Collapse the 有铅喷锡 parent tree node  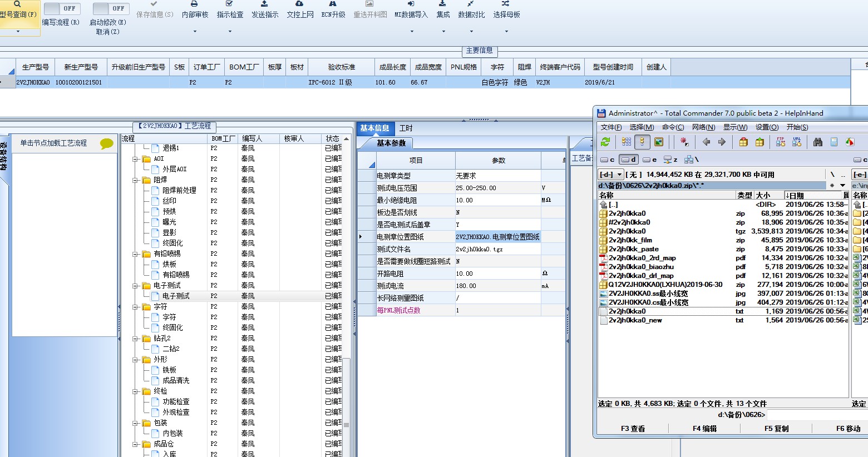coord(135,254)
